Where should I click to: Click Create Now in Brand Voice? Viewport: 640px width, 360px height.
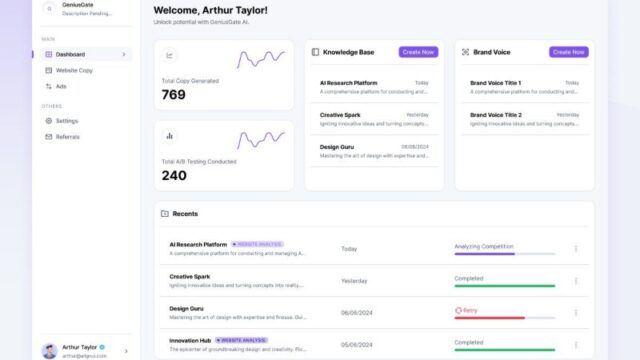[x=569, y=52]
